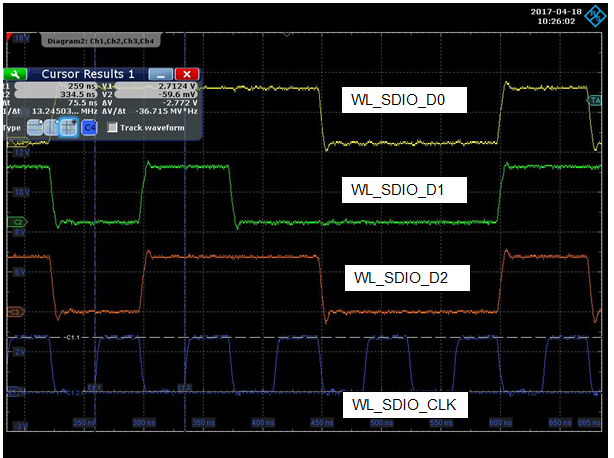Select the Diagram2: Ch1,Ch2,Ch3,Ch4 tab
The width and height of the screenshot is (614, 458).
click(x=101, y=41)
